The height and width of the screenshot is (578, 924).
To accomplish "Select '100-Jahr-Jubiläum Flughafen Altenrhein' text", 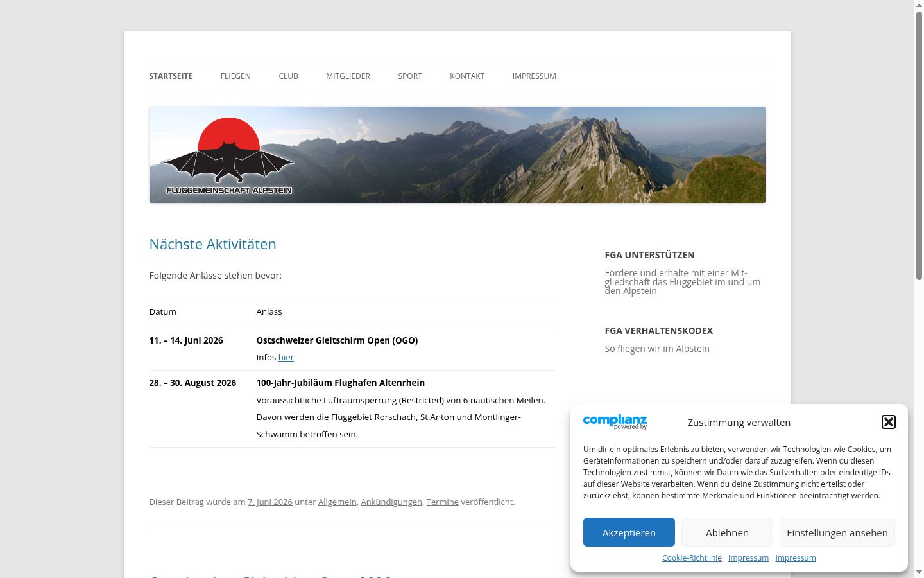I will tap(341, 383).
